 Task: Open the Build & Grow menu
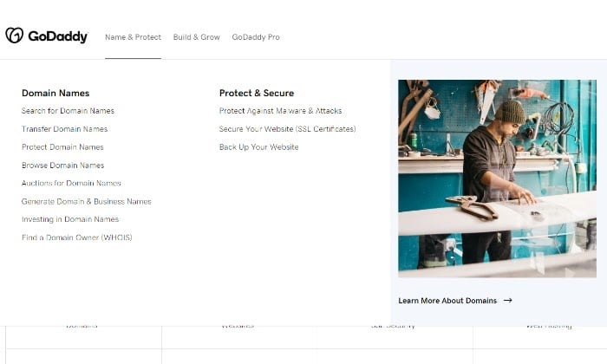196,37
